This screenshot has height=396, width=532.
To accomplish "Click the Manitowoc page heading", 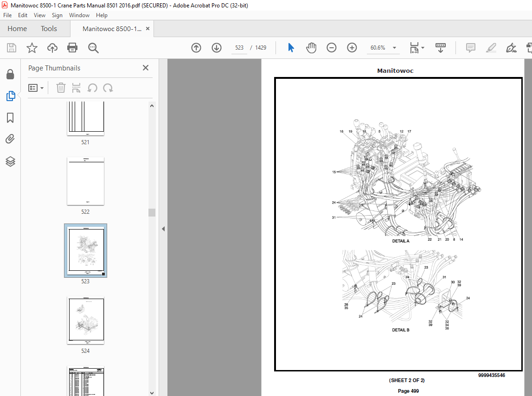I will pos(395,70).
